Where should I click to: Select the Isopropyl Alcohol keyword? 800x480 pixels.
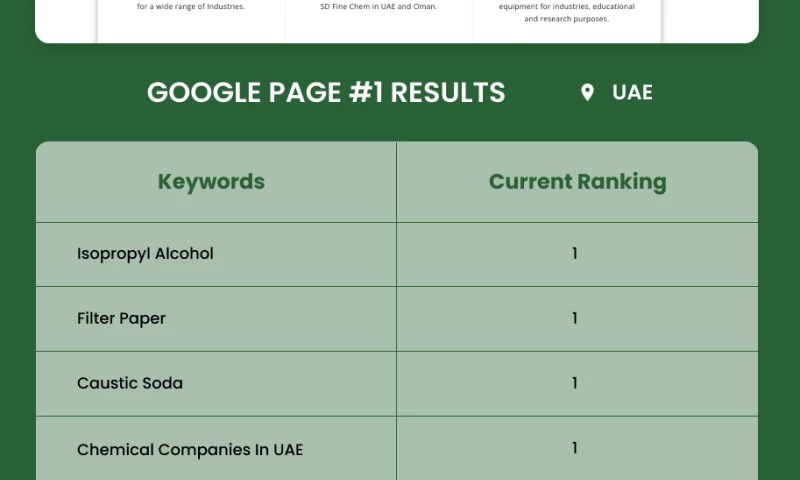145,254
